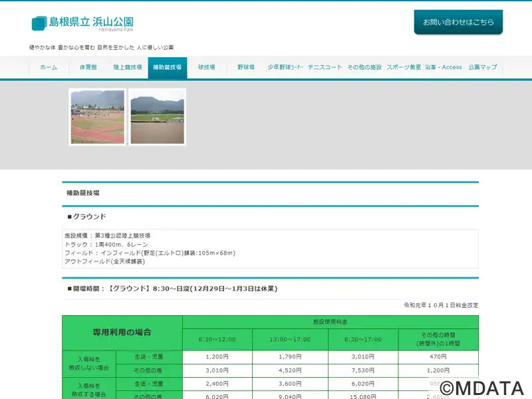532x399 pixels.
Task: Click the お問い合わせはこちら contact button
Action: click(x=458, y=22)
